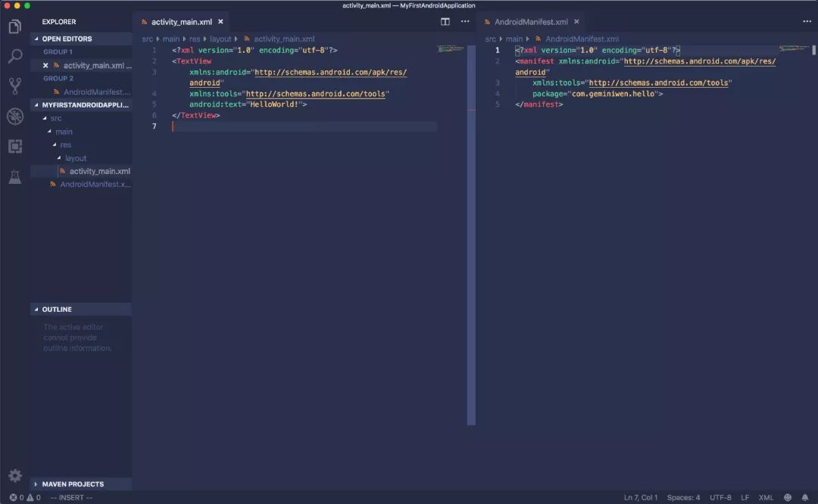Collapse the main folder in the file tree
The image size is (818, 504).
(64, 132)
